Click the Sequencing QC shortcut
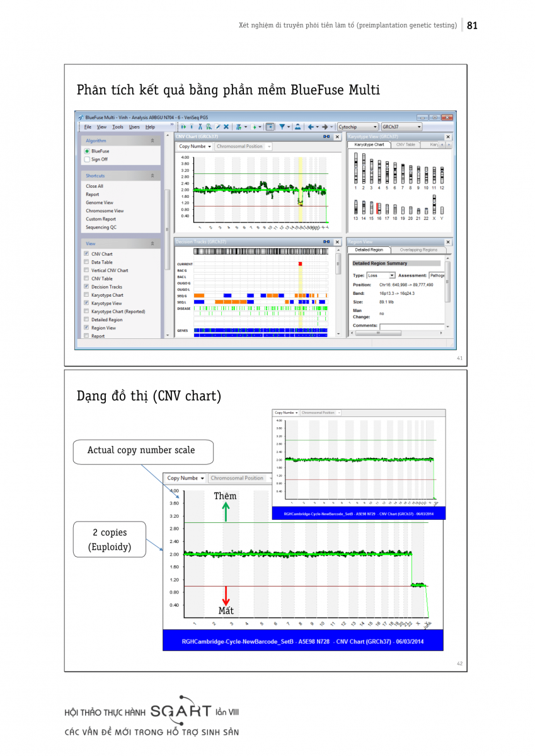535x756 pixels. [x=101, y=227]
